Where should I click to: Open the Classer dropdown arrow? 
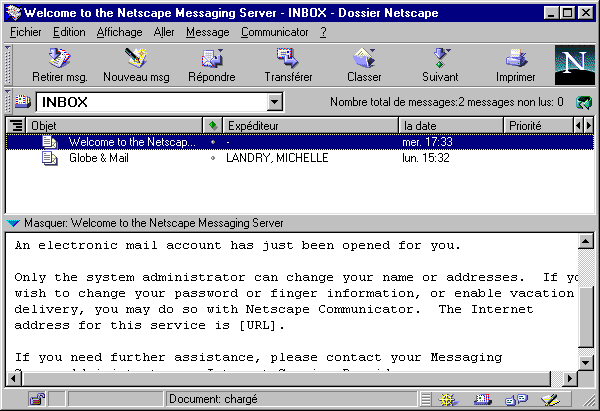[x=372, y=50]
